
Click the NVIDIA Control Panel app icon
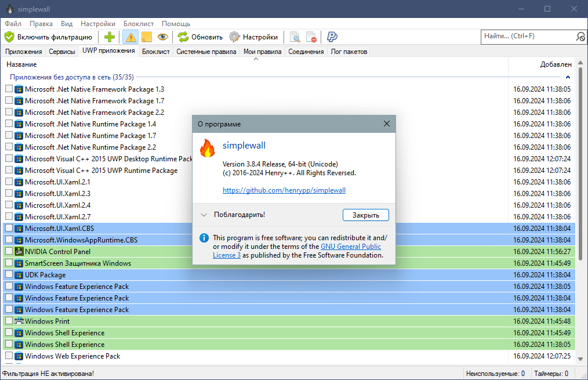click(19, 252)
